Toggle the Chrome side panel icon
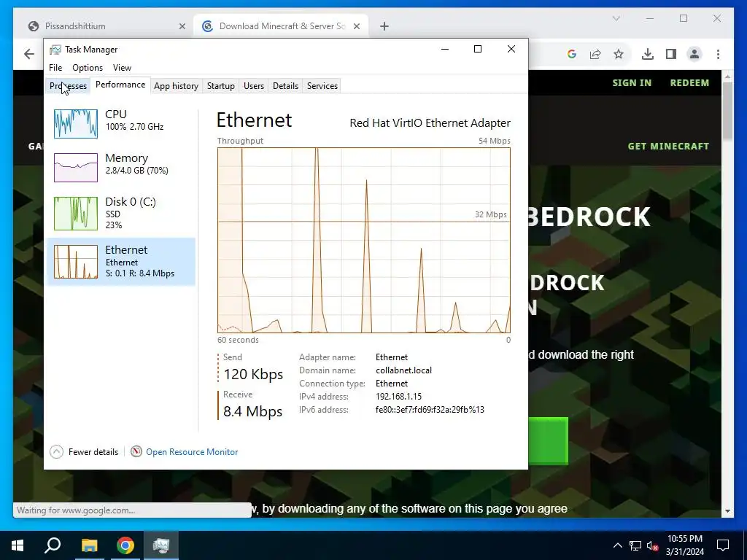This screenshot has height=560, width=747. tap(671, 54)
